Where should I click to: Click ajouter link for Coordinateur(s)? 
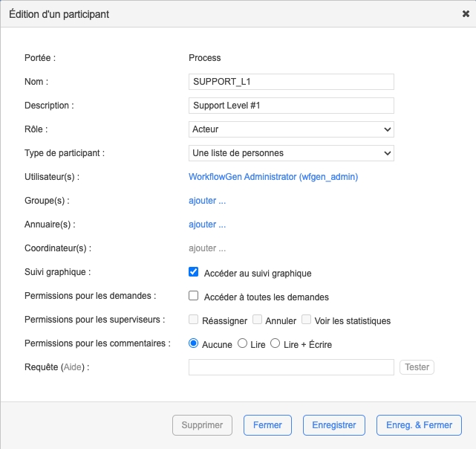(207, 248)
